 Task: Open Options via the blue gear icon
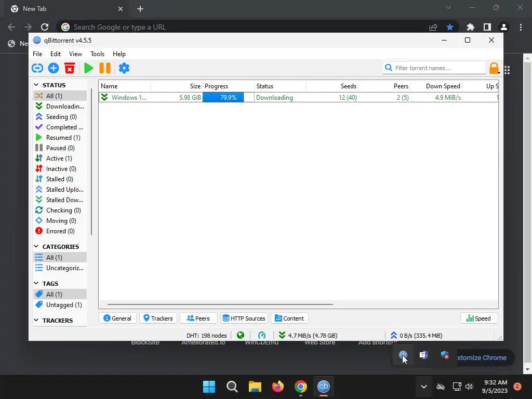[124, 68]
